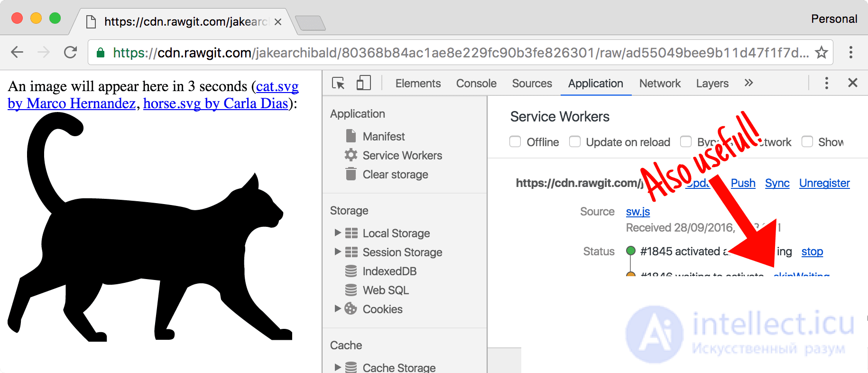868x373 pixels.
Task: Click the Service Workers gear icon
Action: pyautogui.click(x=351, y=155)
